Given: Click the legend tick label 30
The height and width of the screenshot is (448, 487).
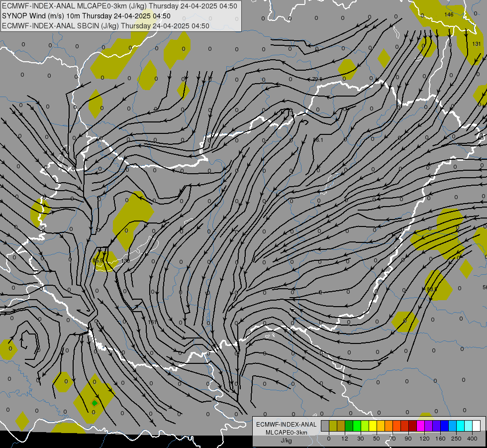Looking at the screenshot, I should pos(361,439).
